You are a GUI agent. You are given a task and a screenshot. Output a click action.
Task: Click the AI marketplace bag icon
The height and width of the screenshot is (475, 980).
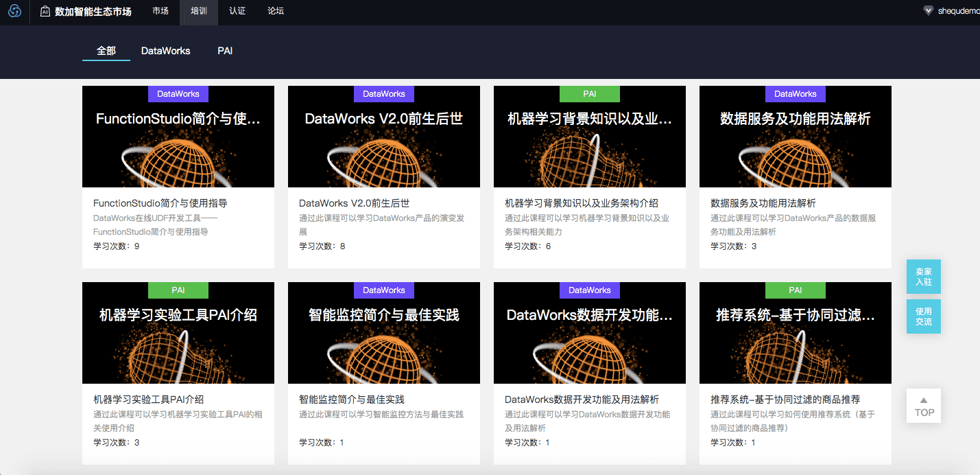click(45, 11)
